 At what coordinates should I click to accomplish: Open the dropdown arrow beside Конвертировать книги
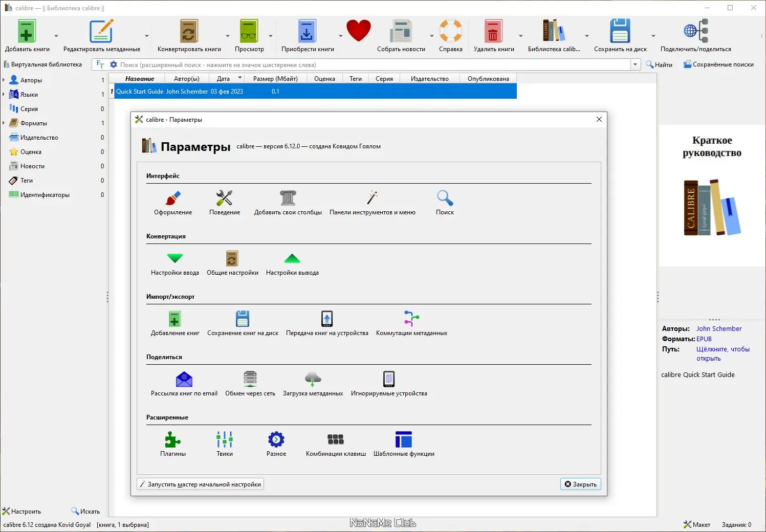tap(228, 36)
